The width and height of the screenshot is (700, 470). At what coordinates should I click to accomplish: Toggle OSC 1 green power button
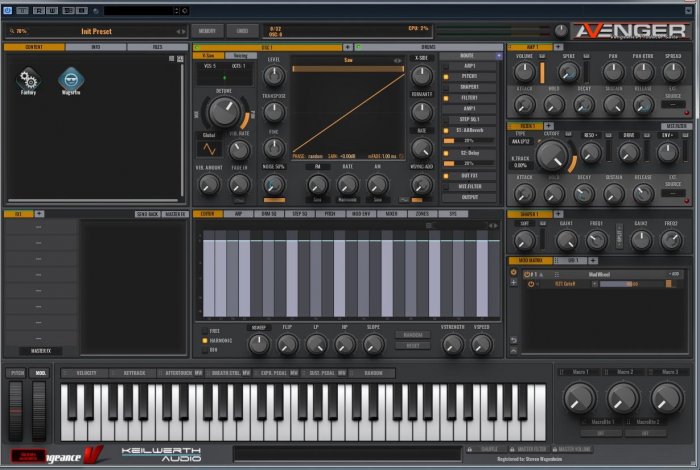pyautogui.click(x=197, y=47)
